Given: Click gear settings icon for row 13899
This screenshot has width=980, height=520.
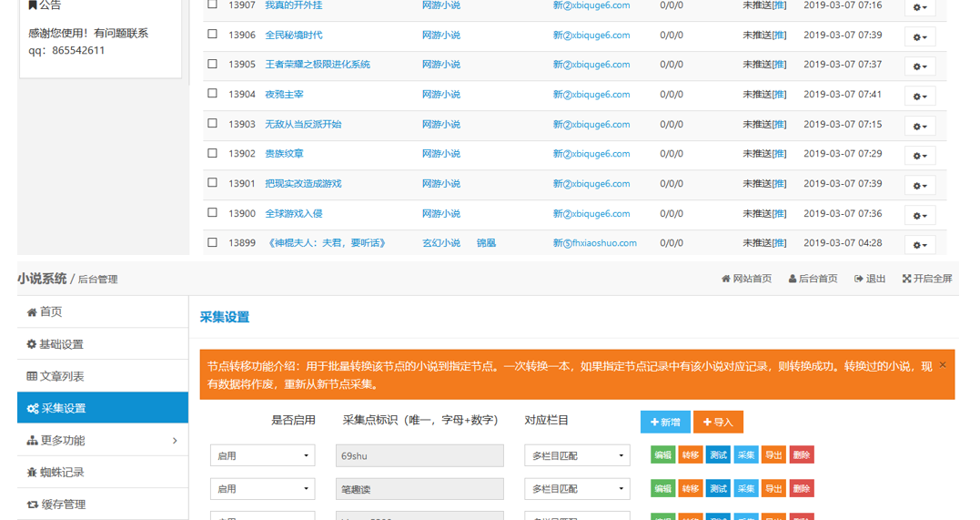Looking at the screenshot, I should pos(919,245).
